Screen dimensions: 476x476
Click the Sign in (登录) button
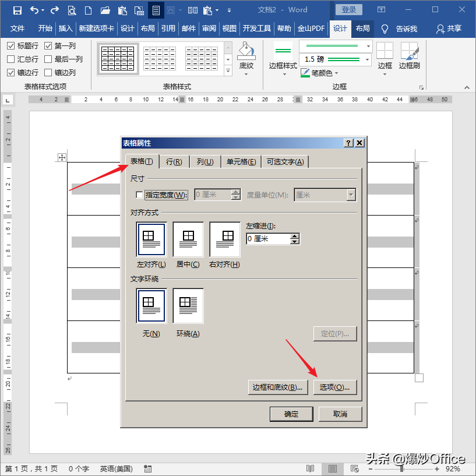click(349, 10)
